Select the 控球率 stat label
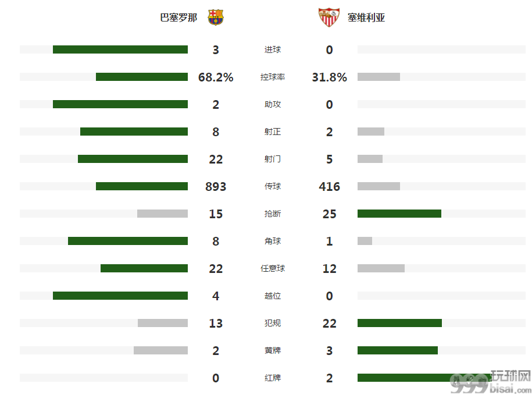 click(x=273, y=77)
